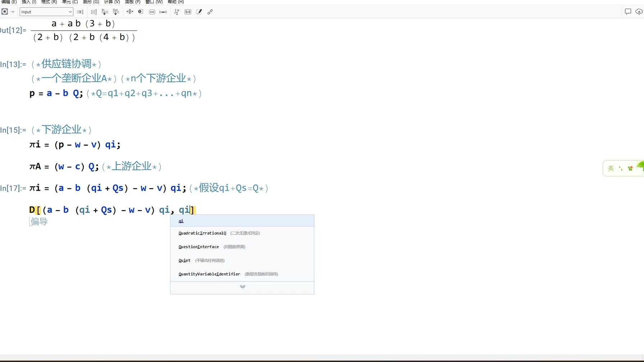
Task: Click the IME punctuation mode icon
Action: (x=621, y=168)
